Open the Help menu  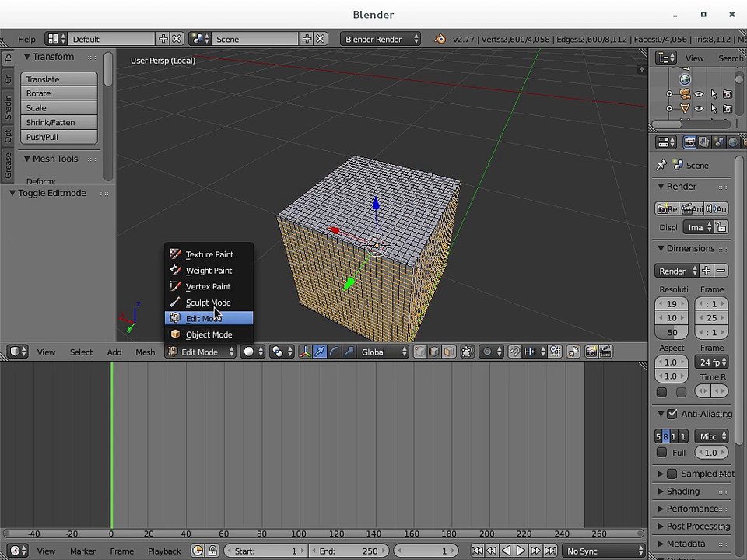(x=26, y=39)
